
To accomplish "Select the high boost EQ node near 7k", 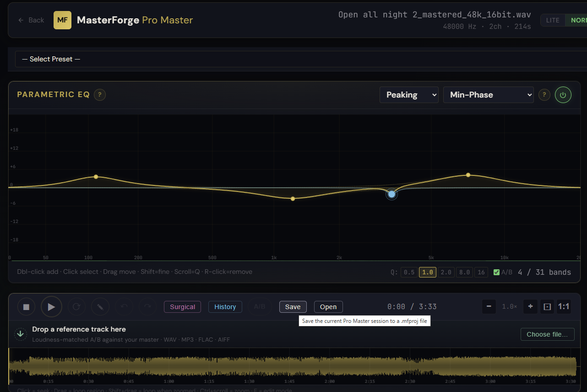I will point(468,175).
